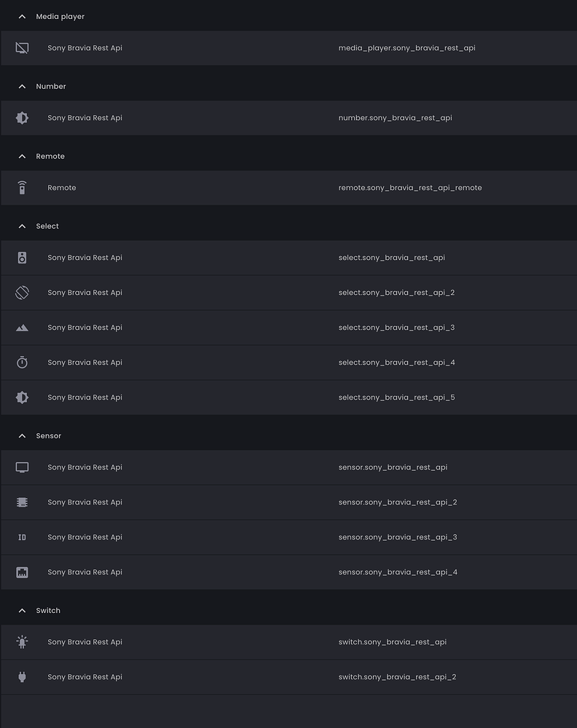Click the brightness icon for select.sony_bravia_rest_api_5
The width and height of the screenshot is (577, 728).
(22, 397)
